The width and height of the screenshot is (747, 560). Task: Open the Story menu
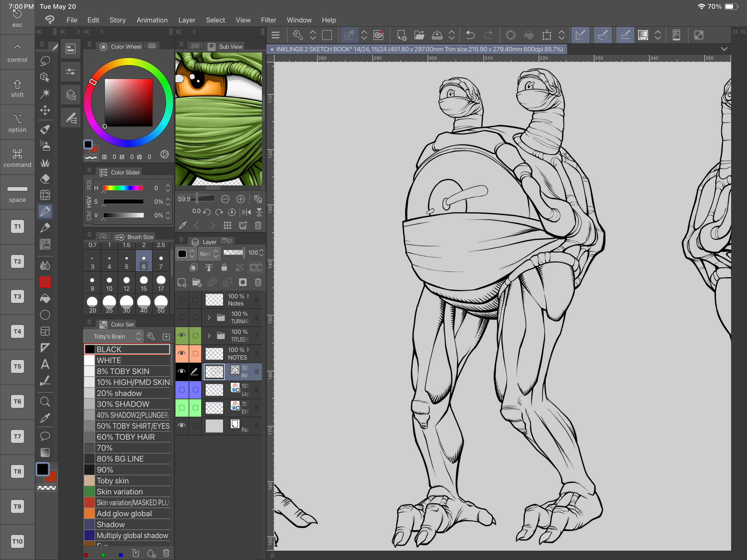[118, 20]
